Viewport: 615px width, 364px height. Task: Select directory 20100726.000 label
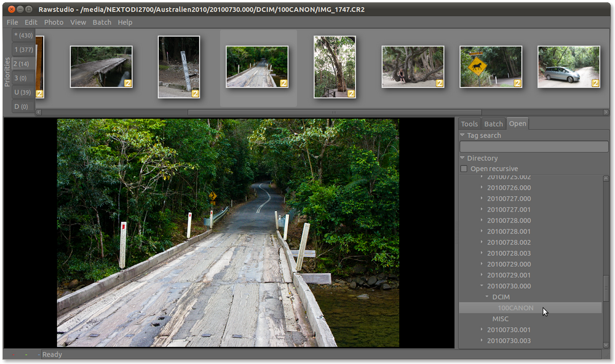click(509, 188)
